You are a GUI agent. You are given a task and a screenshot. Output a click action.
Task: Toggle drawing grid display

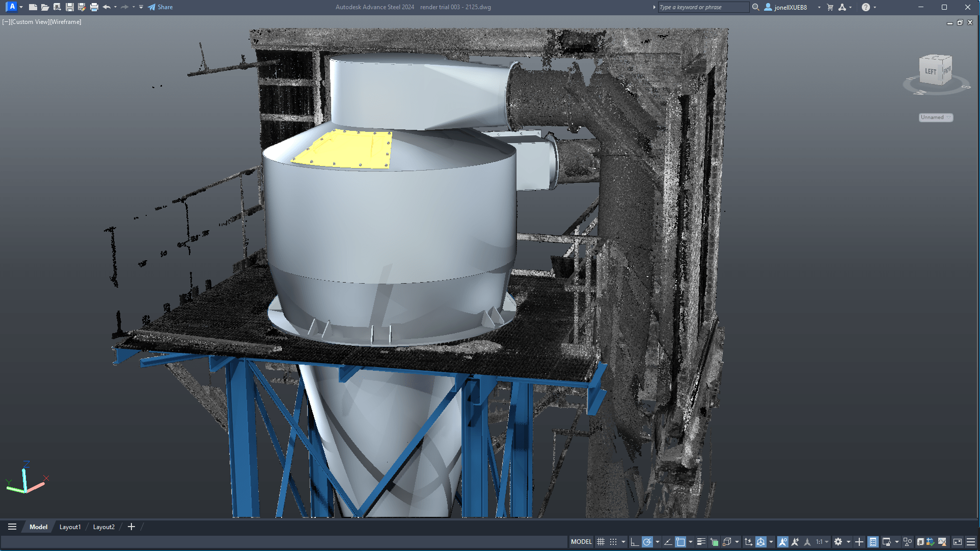click(x=601, y=542)
